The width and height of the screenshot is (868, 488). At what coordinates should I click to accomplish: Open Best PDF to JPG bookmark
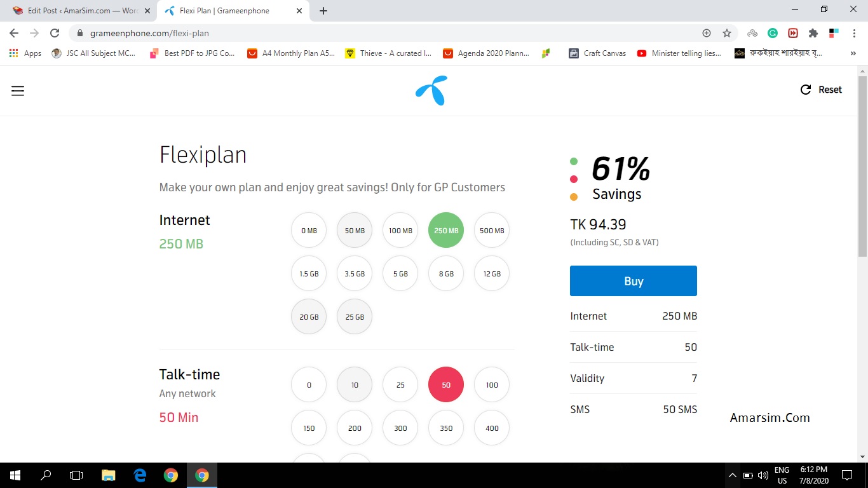(x=193, y=53)
